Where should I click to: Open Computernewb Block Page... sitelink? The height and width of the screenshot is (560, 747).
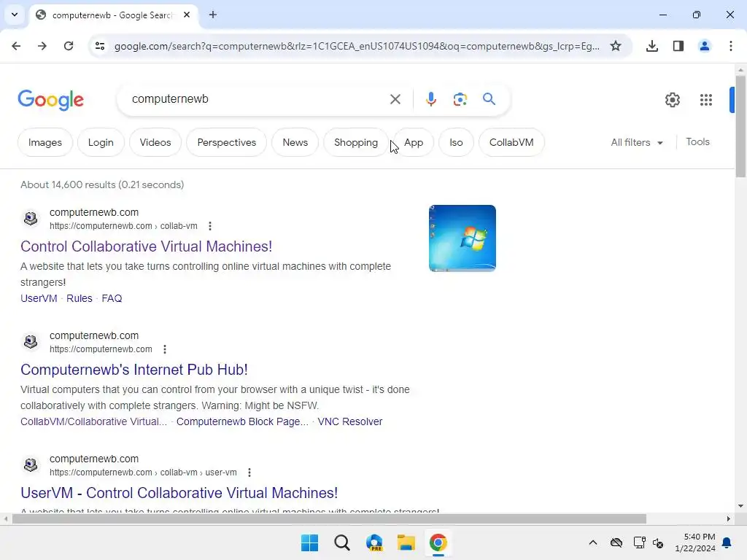(242, 421)
